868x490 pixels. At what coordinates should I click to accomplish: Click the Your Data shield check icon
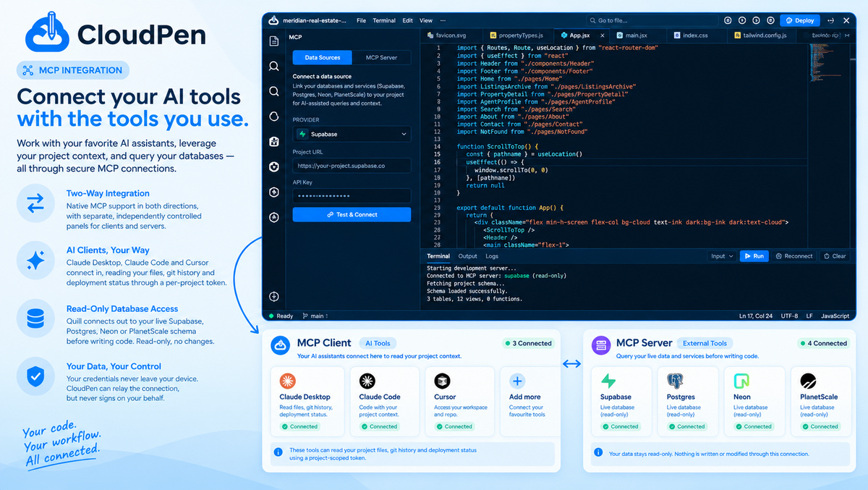pyautogui.click(x=35, y=377)
